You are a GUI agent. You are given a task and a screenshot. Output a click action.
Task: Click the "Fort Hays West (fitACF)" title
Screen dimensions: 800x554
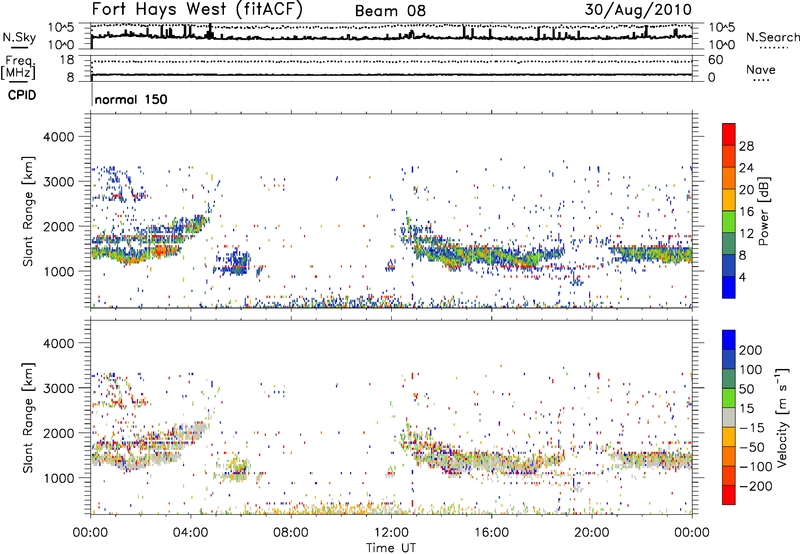tap(197, 9)
